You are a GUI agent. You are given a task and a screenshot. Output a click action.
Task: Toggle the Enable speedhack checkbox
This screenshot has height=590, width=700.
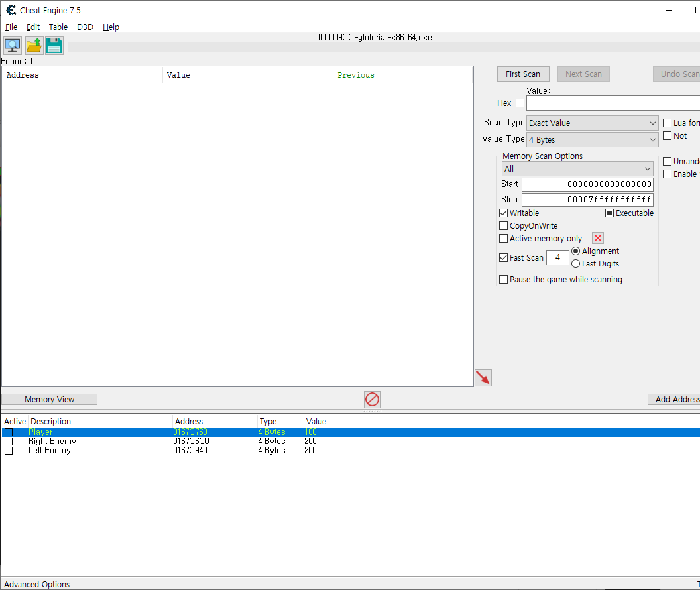668,174
